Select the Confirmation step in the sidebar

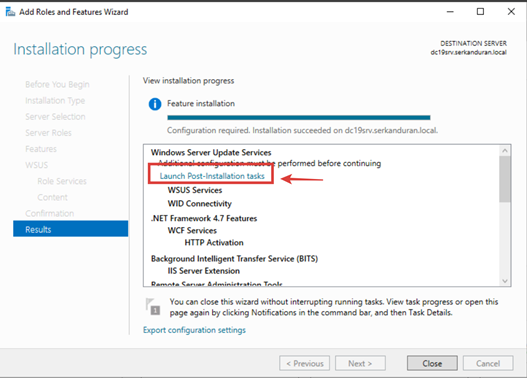click(x=49, y=213)
